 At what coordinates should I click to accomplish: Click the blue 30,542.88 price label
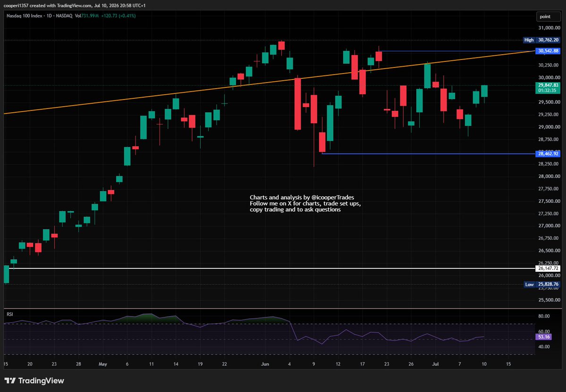[549, 51]
